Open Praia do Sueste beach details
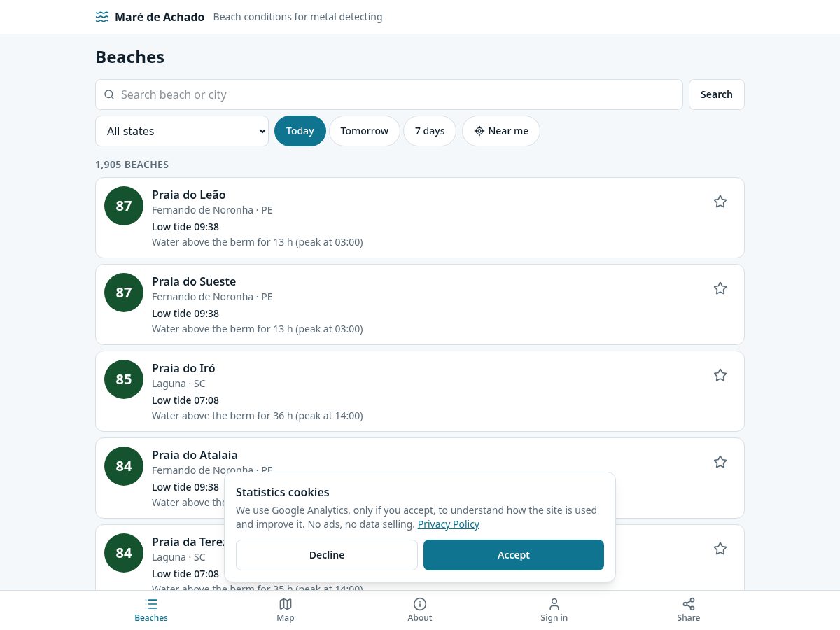Viewport: 840px width, 630px height. click(420, 304)
